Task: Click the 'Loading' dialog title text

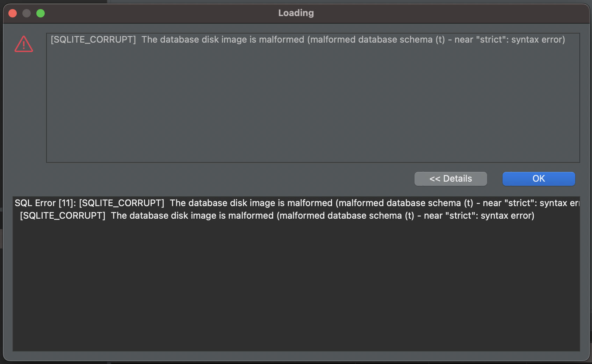Action: click(296, 13)
